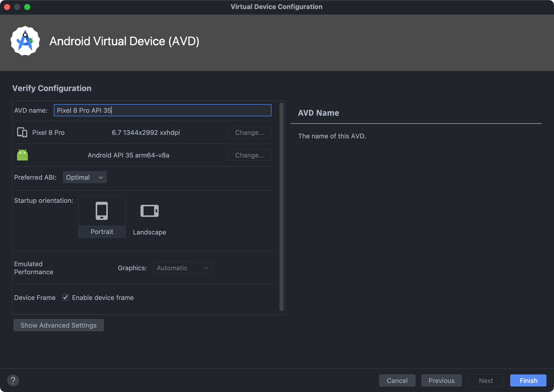The height and width of the screenshot is (392, 554).
Task: Click the 'Startup orientation:' label
Action: 44,201
